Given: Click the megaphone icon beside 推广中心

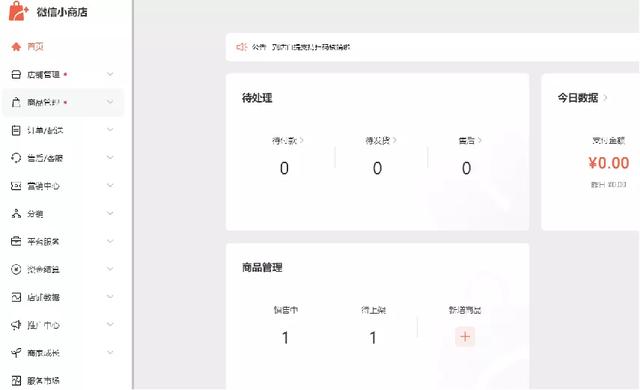Looking at the screenshot, I should (16, 325).
